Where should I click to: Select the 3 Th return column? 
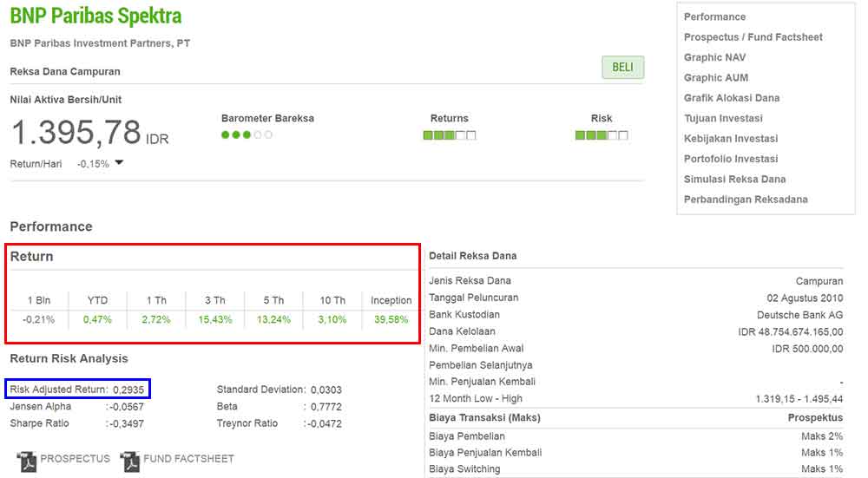pos(215,300)
